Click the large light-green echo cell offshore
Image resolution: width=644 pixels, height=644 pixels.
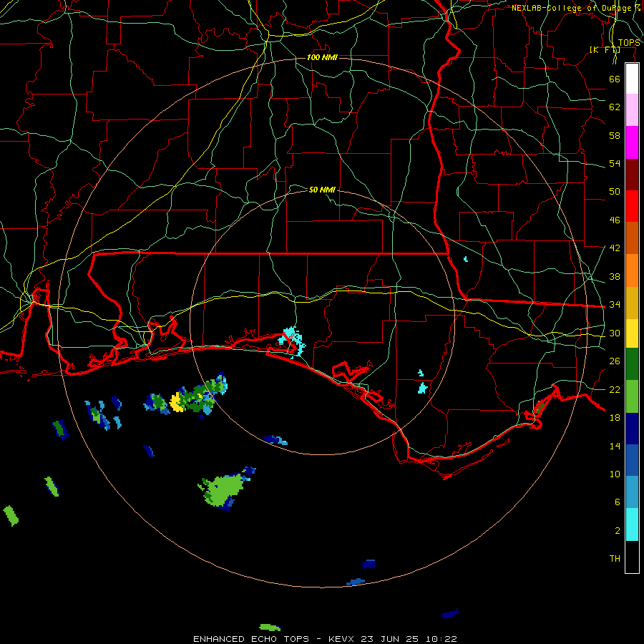coord(224,489)
